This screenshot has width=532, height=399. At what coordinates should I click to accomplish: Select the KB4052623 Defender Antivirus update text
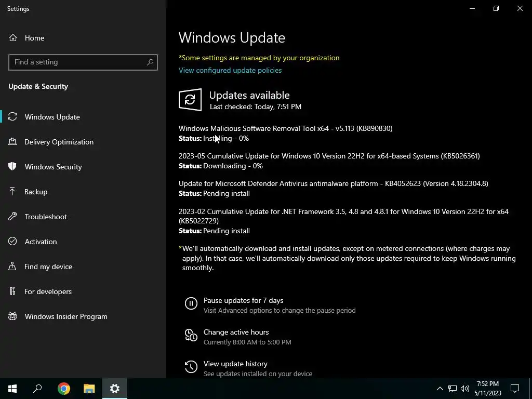coord(334,183)
